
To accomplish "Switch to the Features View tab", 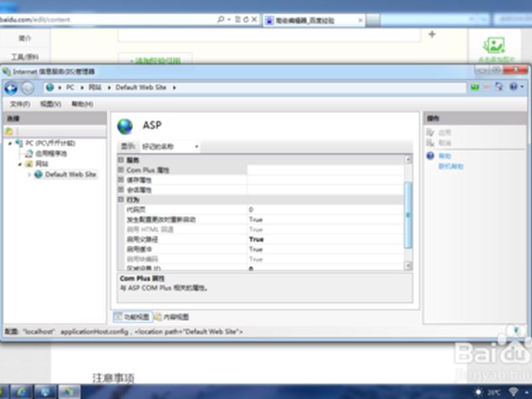I will click(x=132, y=317).
